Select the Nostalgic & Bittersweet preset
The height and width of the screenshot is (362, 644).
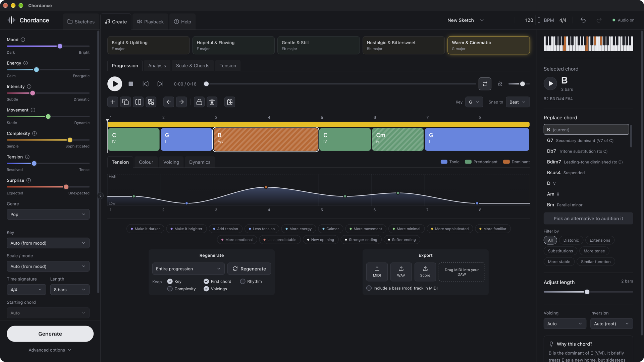click(404, 45)
